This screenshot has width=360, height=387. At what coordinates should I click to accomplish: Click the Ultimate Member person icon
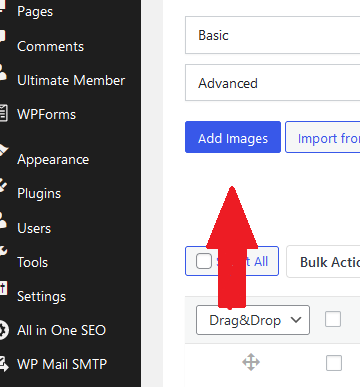point(3,72)
